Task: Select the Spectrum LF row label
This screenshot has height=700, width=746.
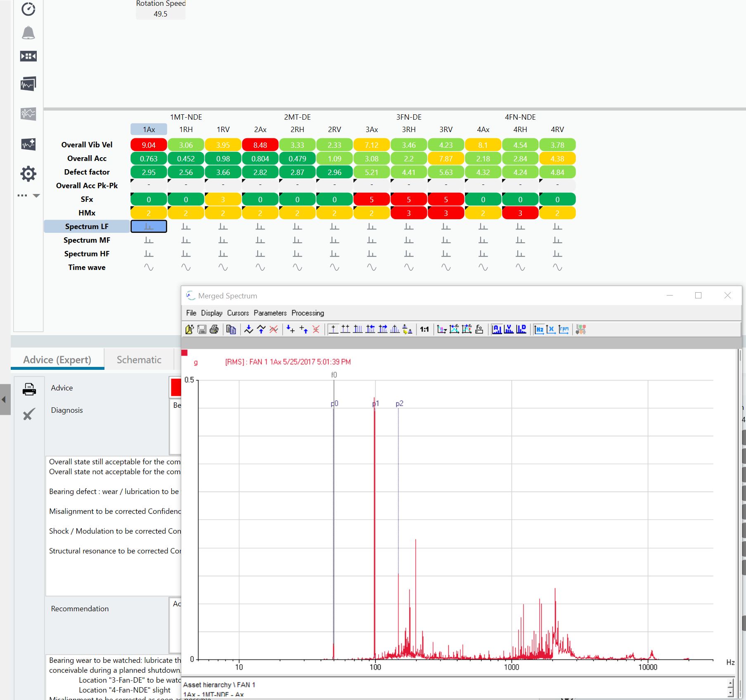Action: [x=87, y=227]
